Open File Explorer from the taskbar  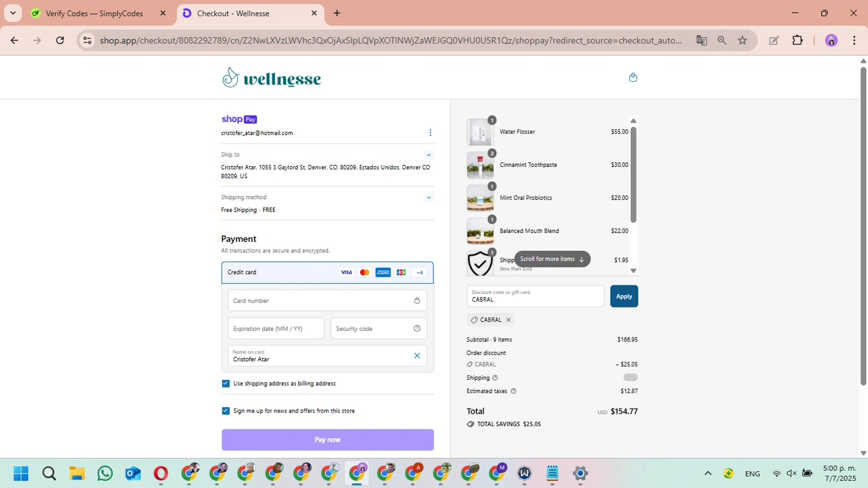(x=77, y=474)
